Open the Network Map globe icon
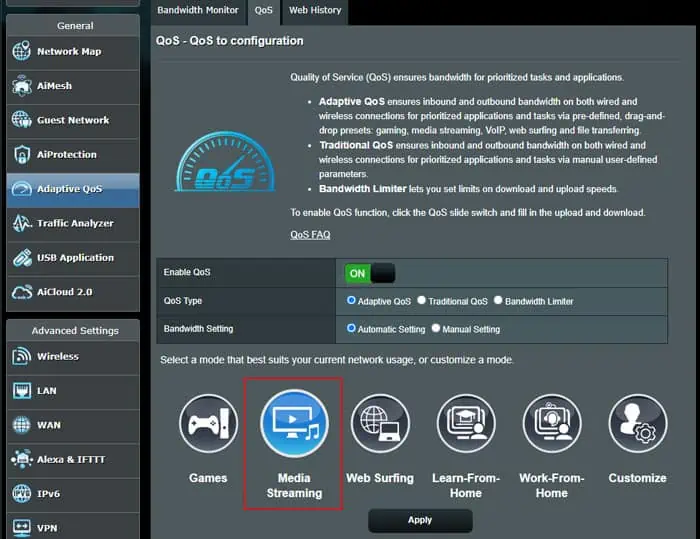The width and height of the screenshot is (700, 539). coord(21,51)
